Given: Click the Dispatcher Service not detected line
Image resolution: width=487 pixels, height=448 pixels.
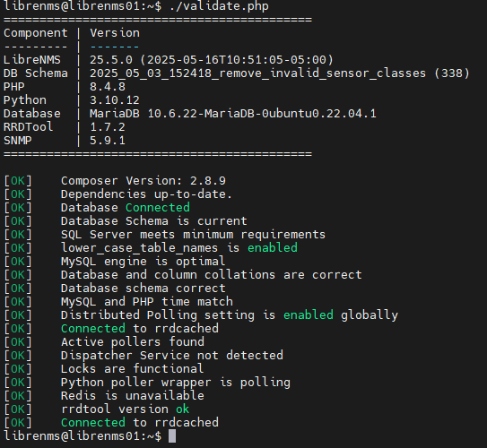Looking at the screenshot, I should [x=172, y=355].
